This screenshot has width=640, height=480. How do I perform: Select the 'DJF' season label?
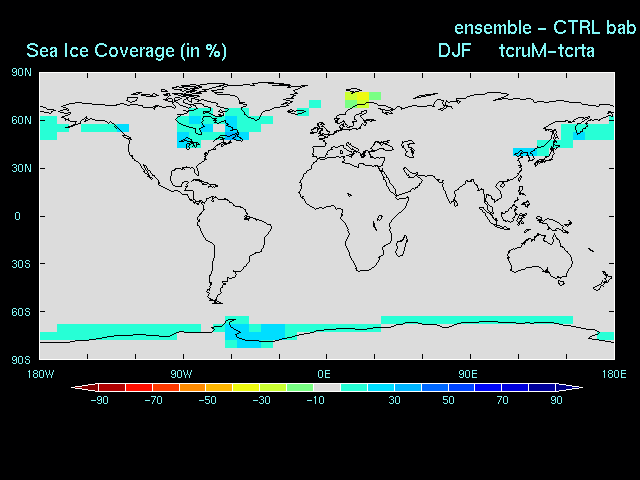click(454, 51)
